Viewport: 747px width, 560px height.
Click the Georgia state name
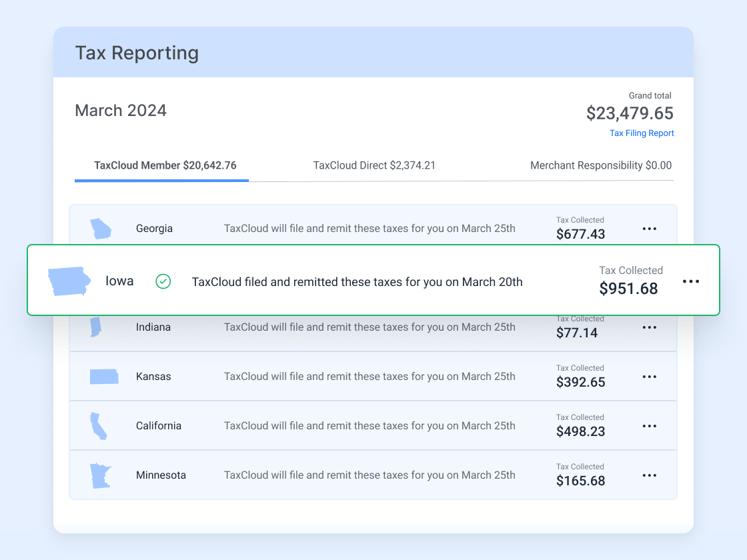click(x=154, y=229)
